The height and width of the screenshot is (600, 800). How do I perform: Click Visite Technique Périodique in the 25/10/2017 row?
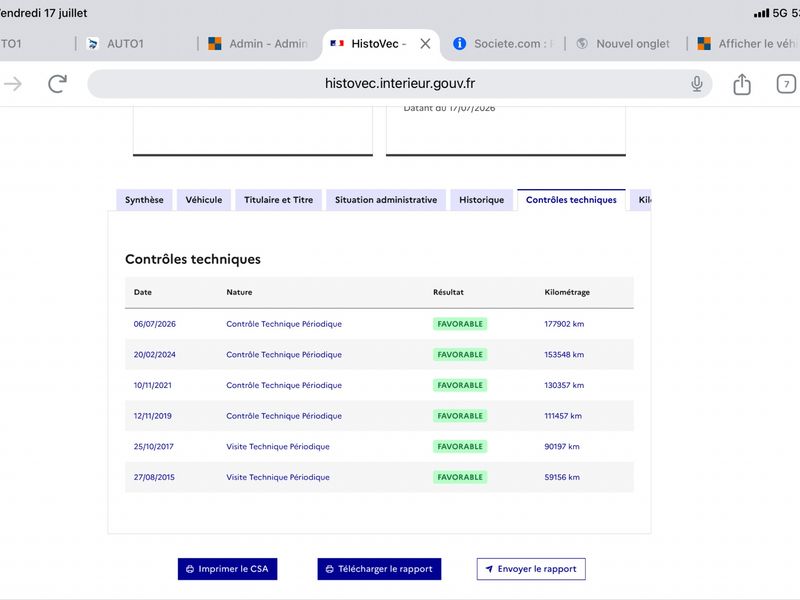coord(278,446)
